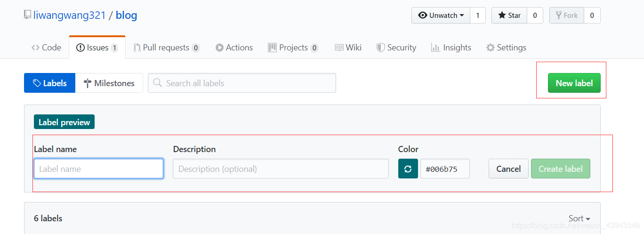Click the Issues exclamation icon
Image resolution: width=644 pixels, height=234 pixels.
pyautogui.click(x=80, y=48)
